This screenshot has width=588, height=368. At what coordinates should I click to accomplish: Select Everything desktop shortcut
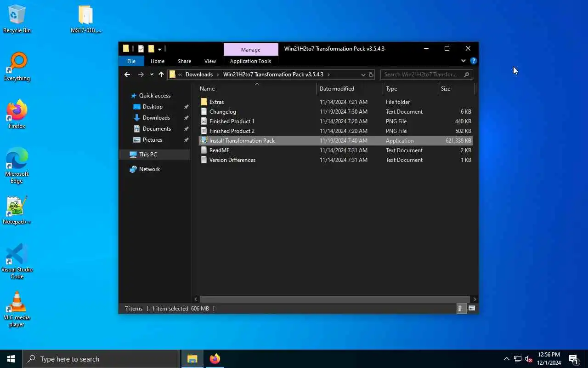point(17,67)
